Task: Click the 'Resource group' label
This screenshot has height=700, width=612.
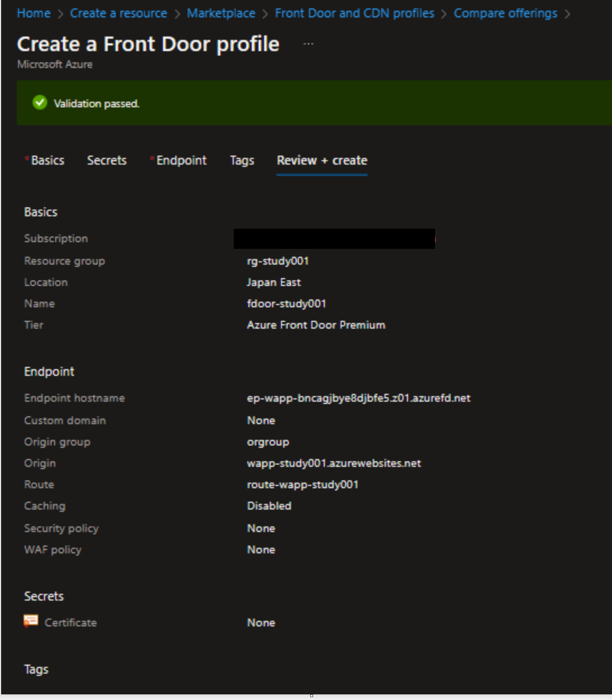Action: pos(65,261)
